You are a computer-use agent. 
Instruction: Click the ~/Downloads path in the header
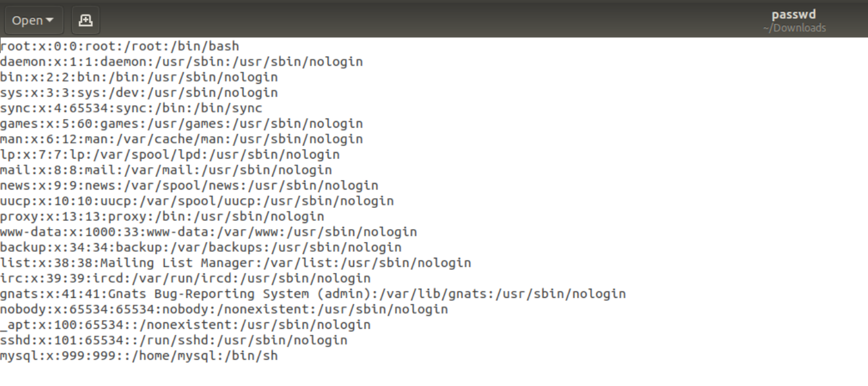point(794,28)
